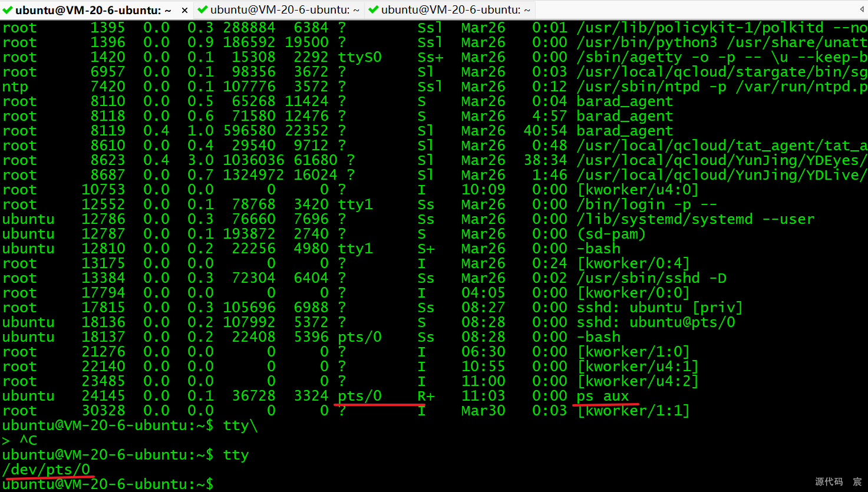Click the (sd-pam) process name
868x492 pixels.
[x=612, y=234]
